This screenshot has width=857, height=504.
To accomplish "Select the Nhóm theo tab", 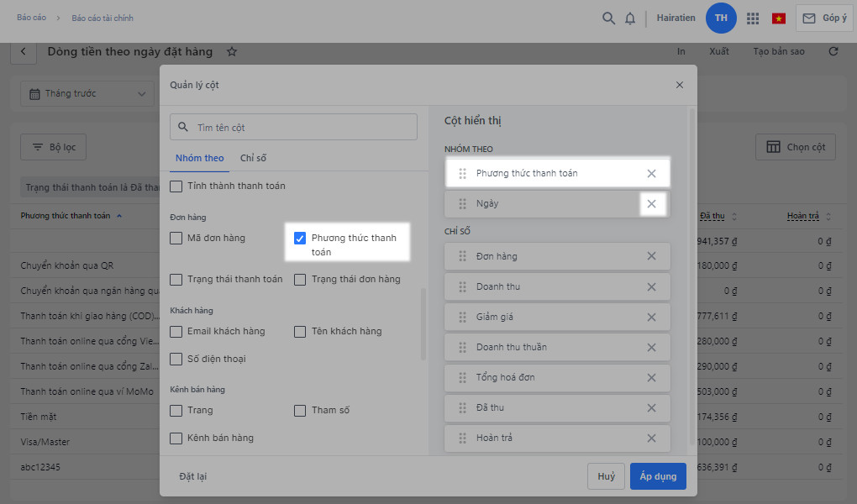I will coord(200,158).
